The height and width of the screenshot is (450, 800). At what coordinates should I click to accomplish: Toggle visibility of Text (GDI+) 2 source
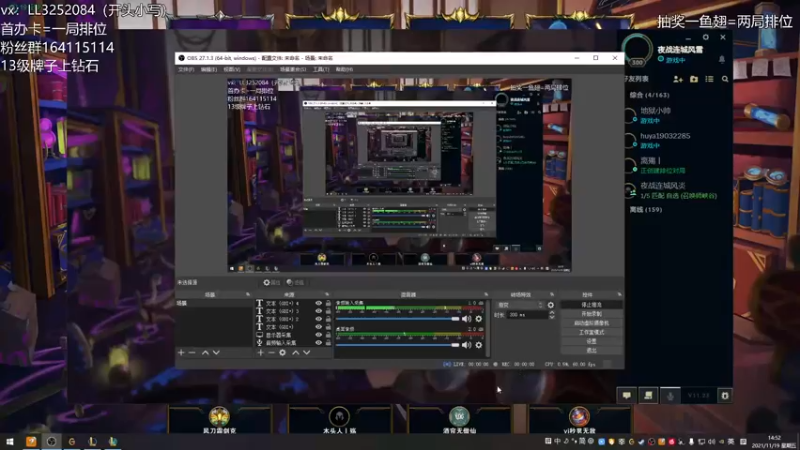[x=319, y=319]
